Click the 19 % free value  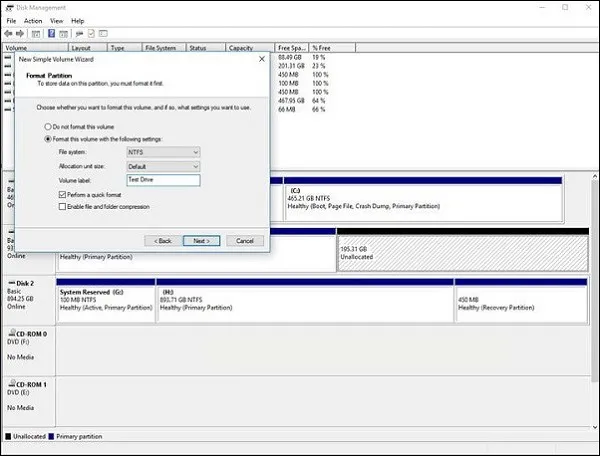click(319, 57)
